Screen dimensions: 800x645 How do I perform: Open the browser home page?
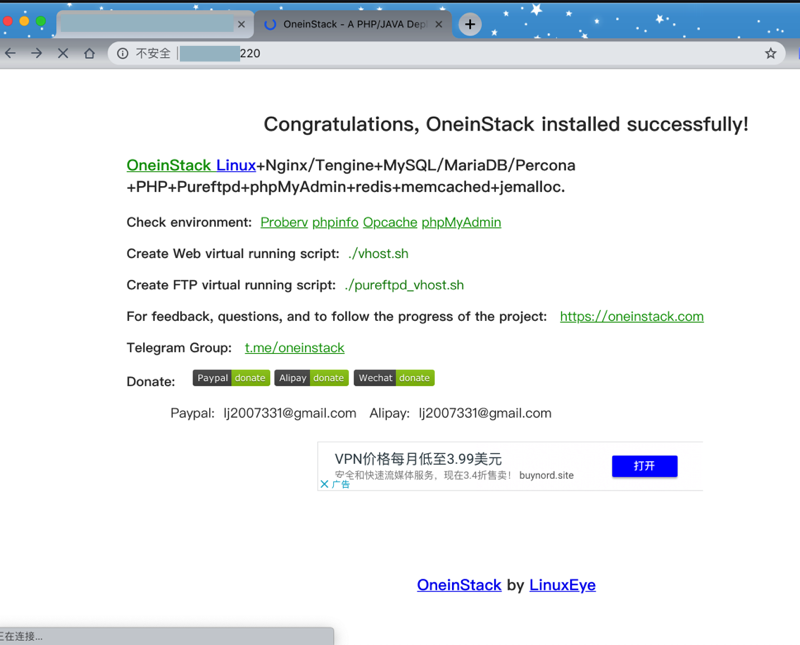89,53
